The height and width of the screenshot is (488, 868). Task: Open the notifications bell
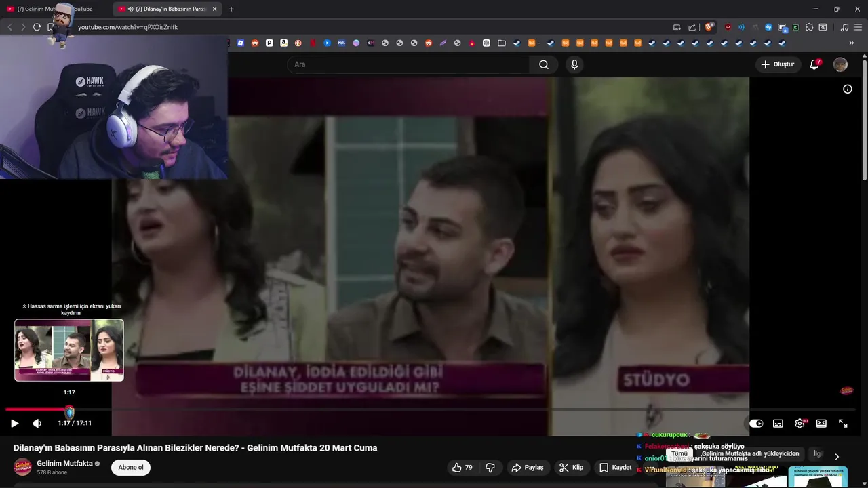click(814, 64)
